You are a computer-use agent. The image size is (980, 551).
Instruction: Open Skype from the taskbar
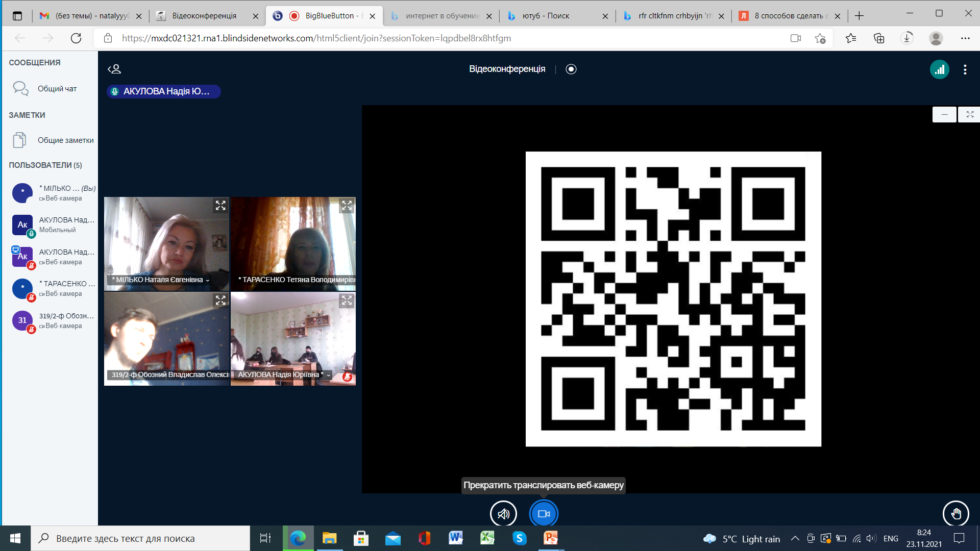[519, 538]
